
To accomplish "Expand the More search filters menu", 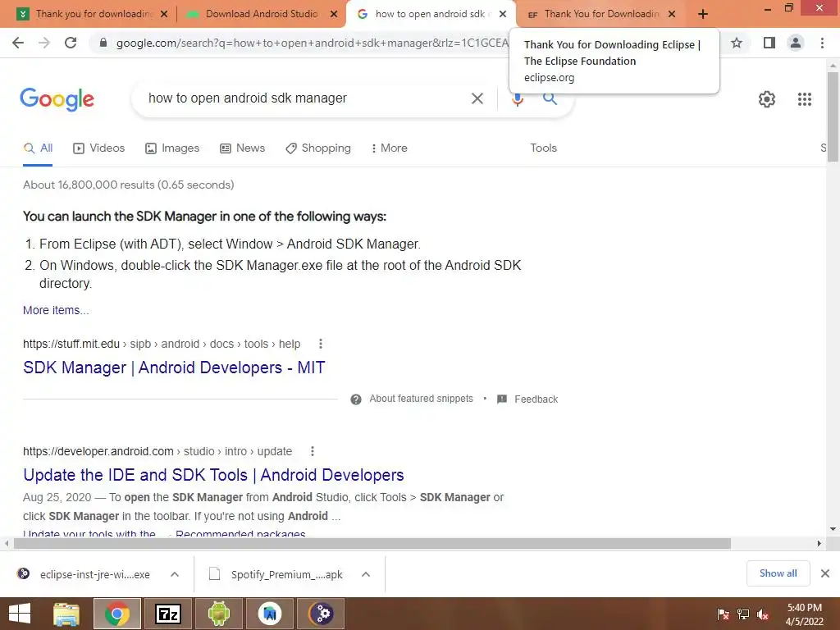I will coord(389,148).
